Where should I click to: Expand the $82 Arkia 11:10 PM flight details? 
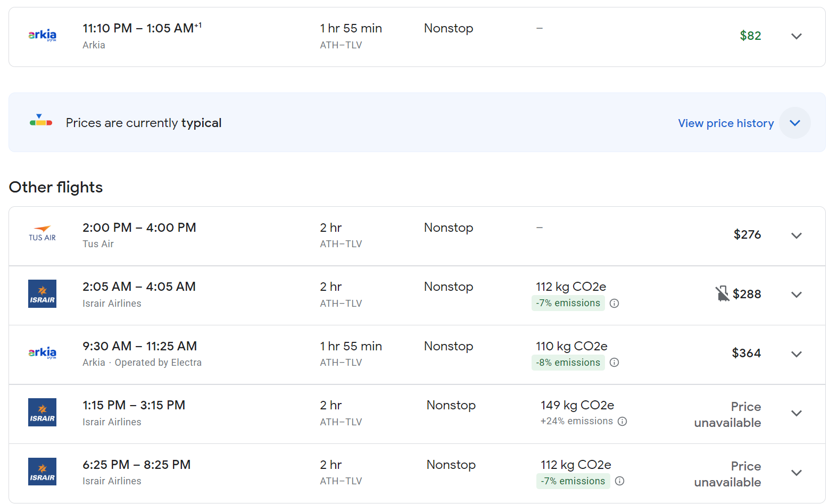click(796, 36)
